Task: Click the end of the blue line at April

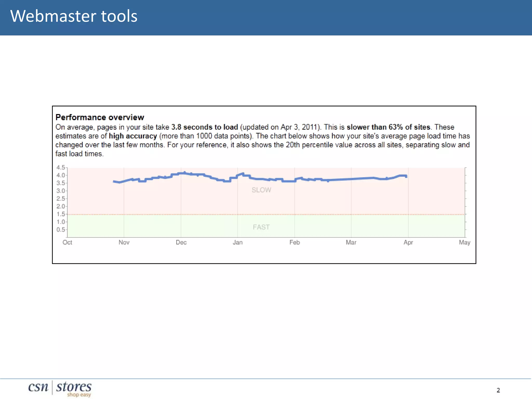Action: pos(406,176)
